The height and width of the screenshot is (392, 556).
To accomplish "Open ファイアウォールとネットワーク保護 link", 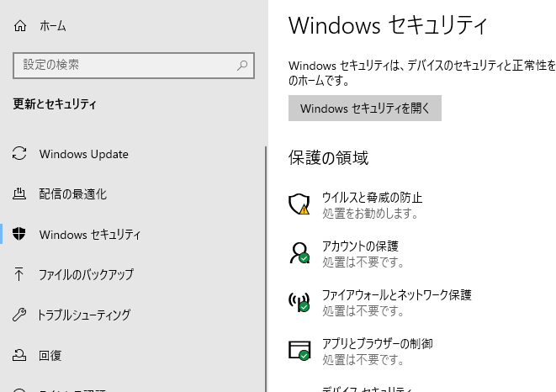I will 396,295.
